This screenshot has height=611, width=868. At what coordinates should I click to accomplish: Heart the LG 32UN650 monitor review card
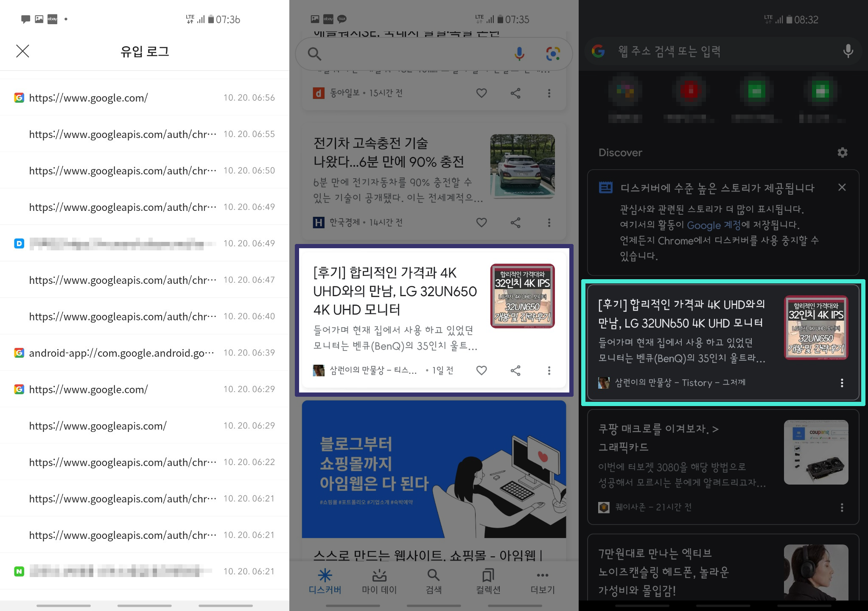[x=481, y=370]
